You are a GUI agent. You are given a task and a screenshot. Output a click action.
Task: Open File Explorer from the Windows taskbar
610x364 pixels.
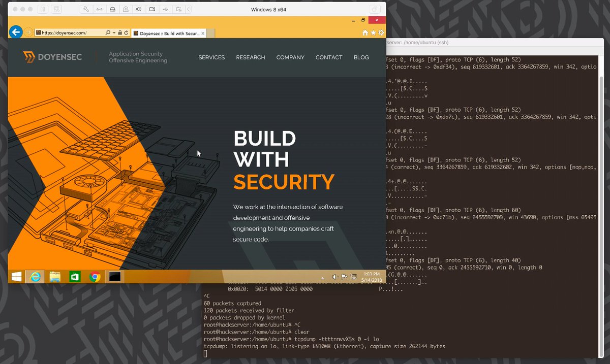click(x=55, y=277)
